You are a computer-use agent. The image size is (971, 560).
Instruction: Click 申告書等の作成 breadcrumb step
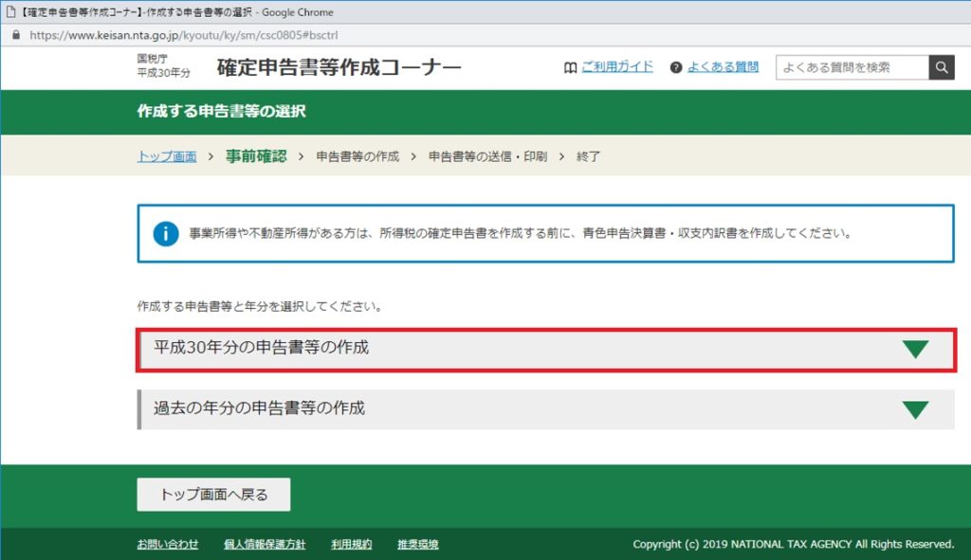point(357,156)
